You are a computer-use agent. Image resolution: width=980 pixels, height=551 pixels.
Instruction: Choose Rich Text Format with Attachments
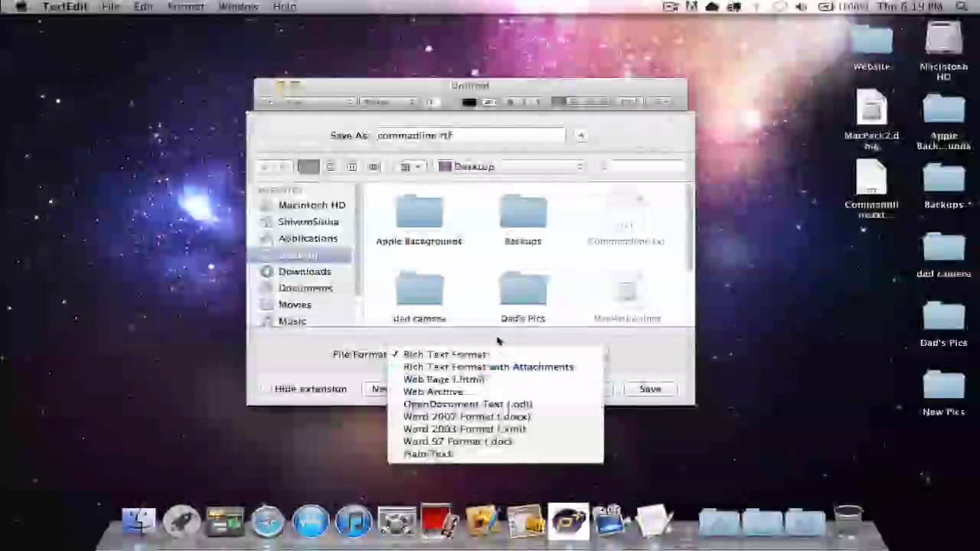click(x=495, y=367)
